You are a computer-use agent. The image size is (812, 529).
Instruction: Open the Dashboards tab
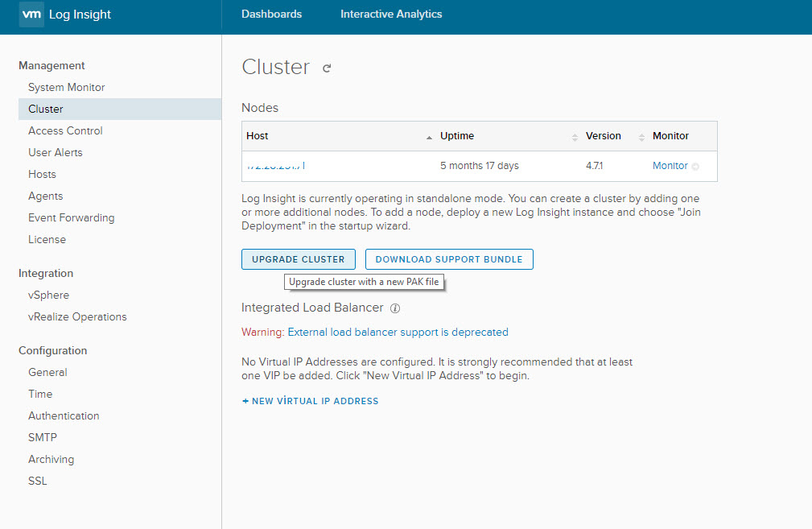click(271, 14)
